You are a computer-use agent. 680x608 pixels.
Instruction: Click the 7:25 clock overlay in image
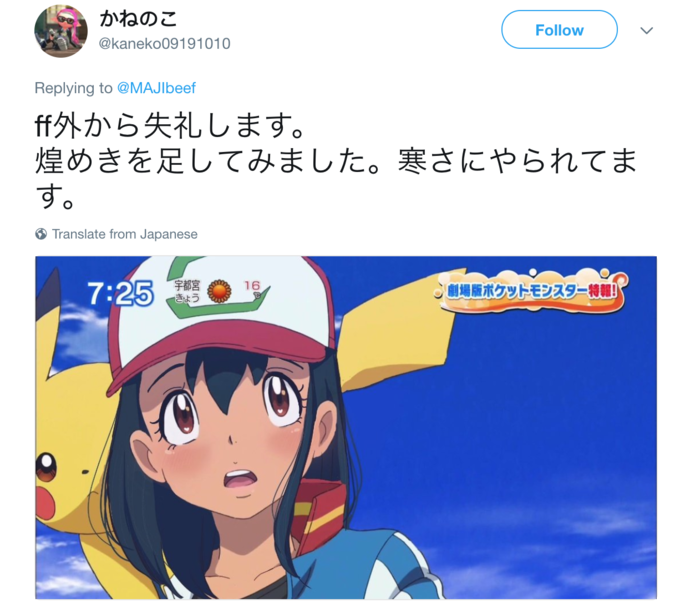pyautogui.click(x=121, y=293)
